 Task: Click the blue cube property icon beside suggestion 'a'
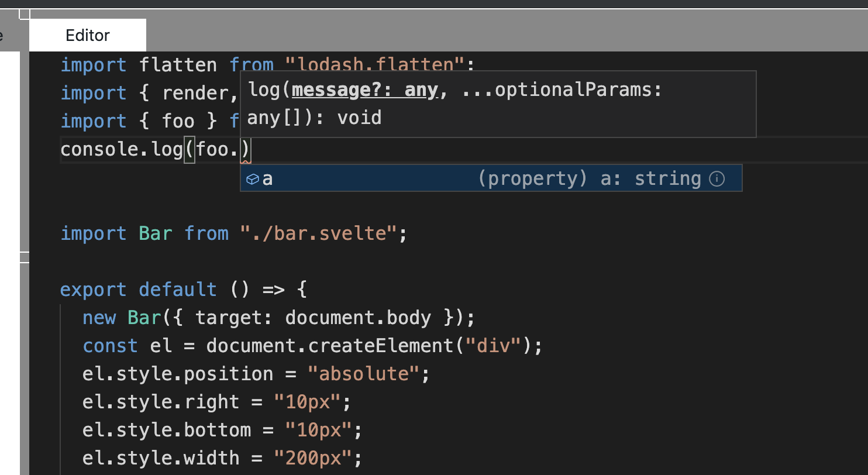click(x=253, y=179)
